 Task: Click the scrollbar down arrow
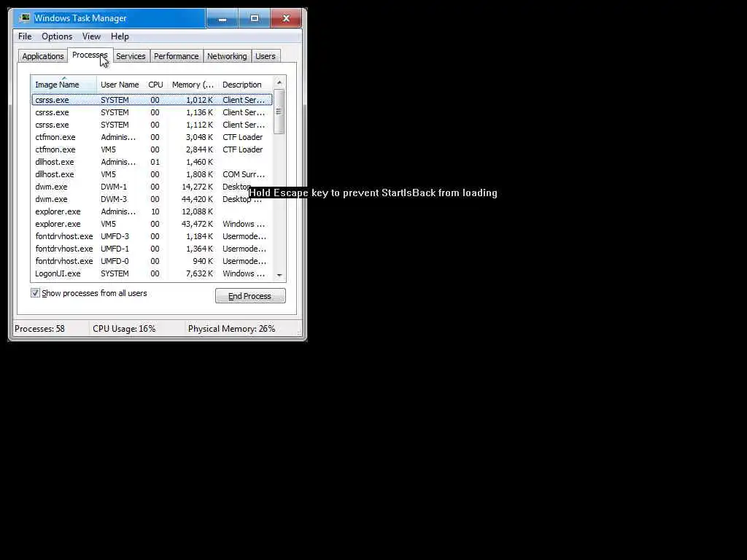279,275
